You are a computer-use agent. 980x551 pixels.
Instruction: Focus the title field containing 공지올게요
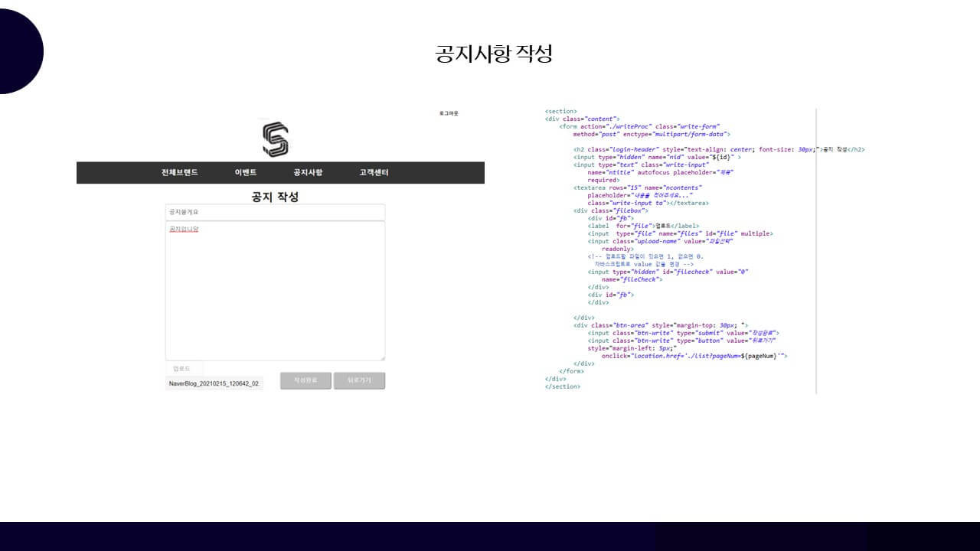275,212
